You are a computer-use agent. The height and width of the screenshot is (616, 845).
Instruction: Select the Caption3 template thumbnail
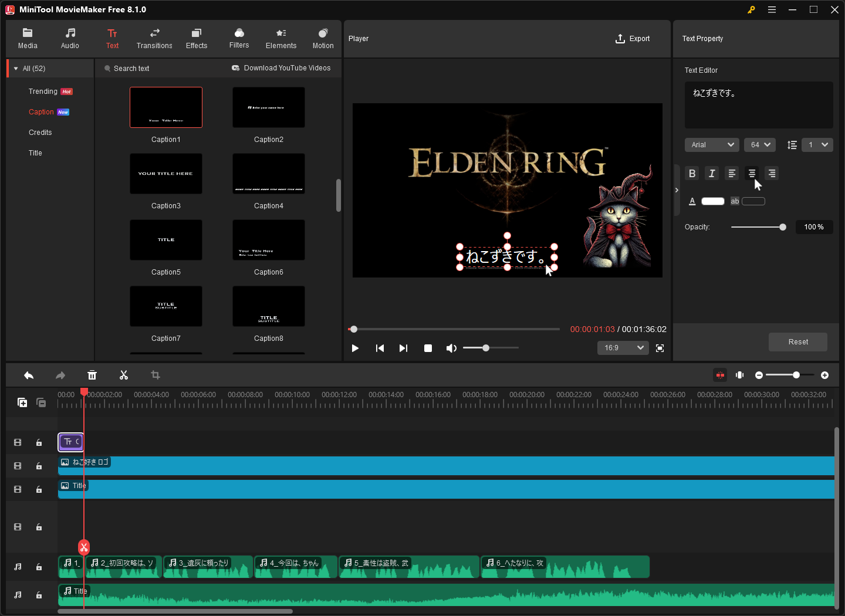tap(166, 174)
